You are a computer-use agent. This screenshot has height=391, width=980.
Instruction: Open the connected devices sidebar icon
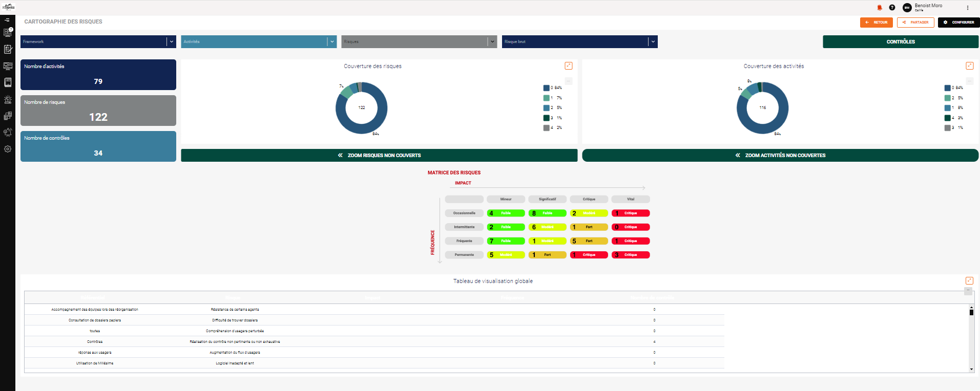click(8, 116)
